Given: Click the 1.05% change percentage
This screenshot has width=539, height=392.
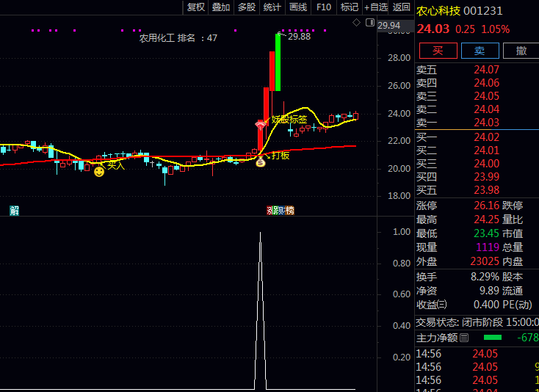Looking at the screenshot, I should [496, 29].
